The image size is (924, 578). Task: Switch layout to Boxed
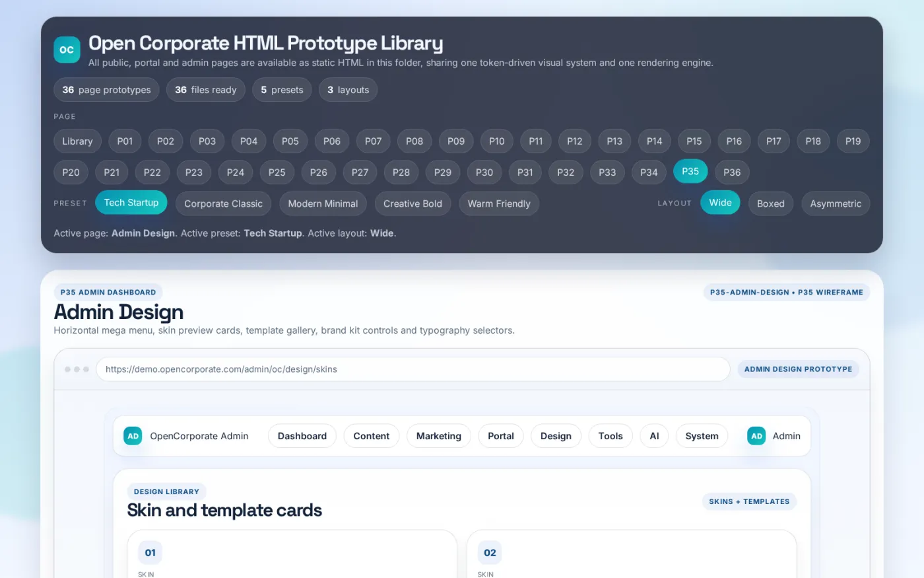coord(771,204)
